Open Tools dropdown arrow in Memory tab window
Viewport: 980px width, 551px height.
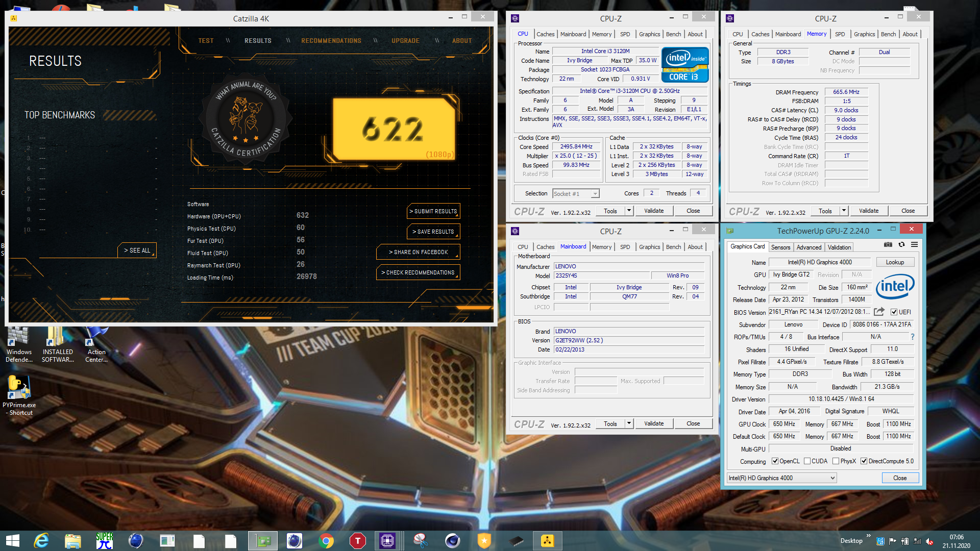point(844,211)
